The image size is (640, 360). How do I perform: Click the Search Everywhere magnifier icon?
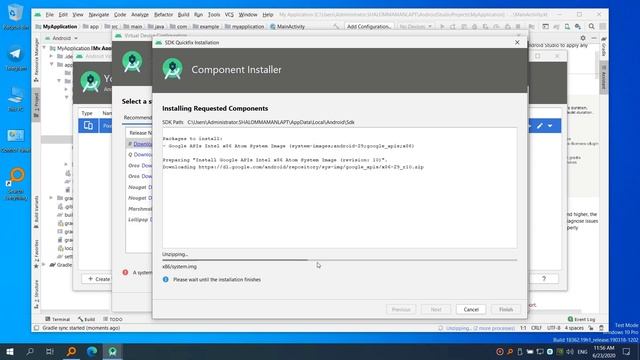pos(591,27)
